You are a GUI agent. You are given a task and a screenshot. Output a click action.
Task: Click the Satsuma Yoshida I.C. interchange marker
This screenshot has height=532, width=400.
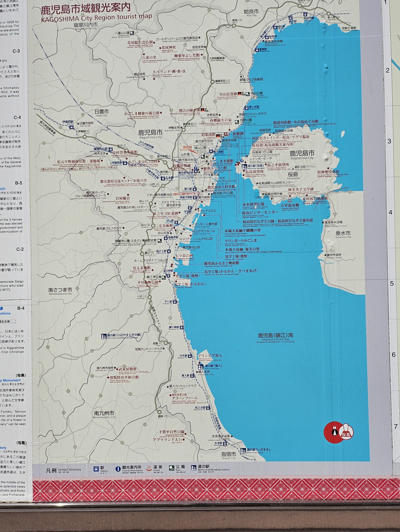(x=212, y=82)
